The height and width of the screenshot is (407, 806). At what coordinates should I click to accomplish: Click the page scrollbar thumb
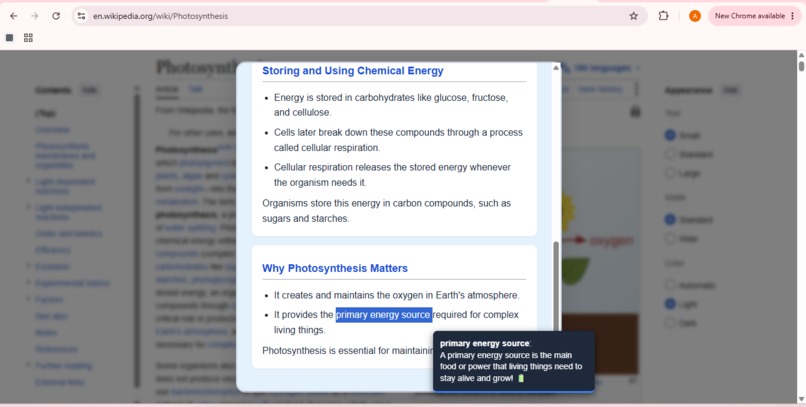(801, 66)
